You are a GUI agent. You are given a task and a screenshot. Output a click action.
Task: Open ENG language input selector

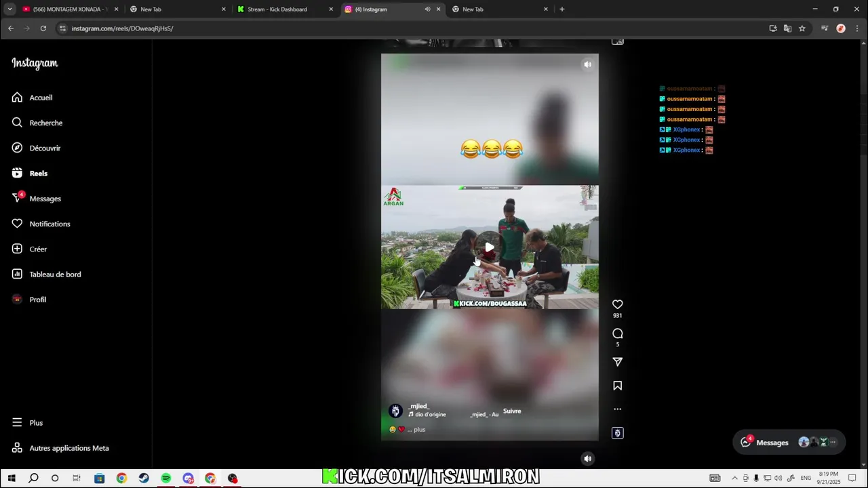(x=806, y=479)
